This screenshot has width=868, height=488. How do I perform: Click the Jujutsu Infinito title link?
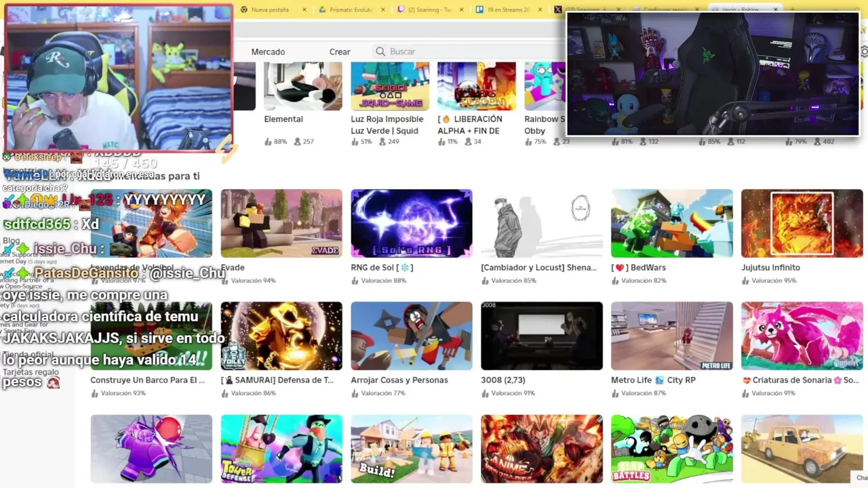[x=770, y=268]
